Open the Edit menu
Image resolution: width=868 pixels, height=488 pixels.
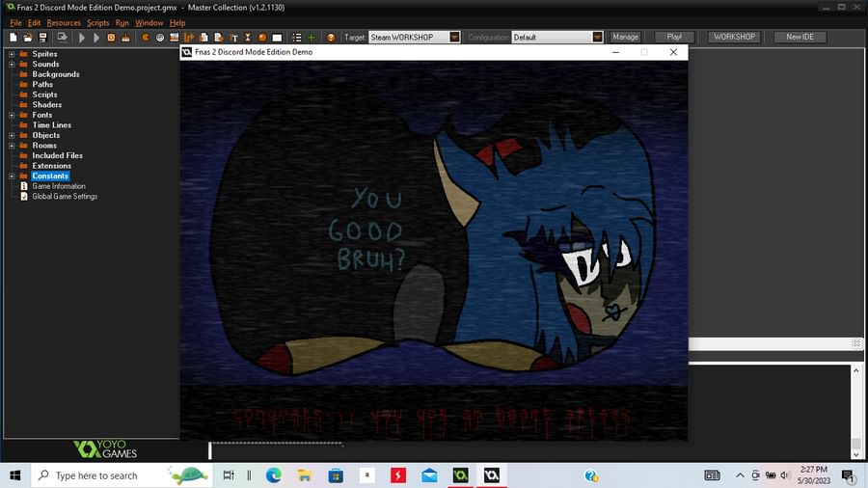click(x=34, y=23)
